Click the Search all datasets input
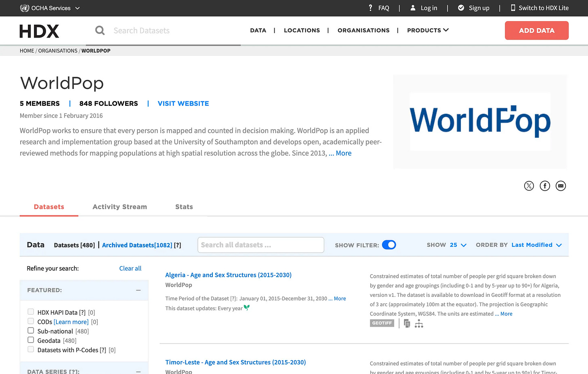Screen dimensions: 588x374 (x=260, y=245)
